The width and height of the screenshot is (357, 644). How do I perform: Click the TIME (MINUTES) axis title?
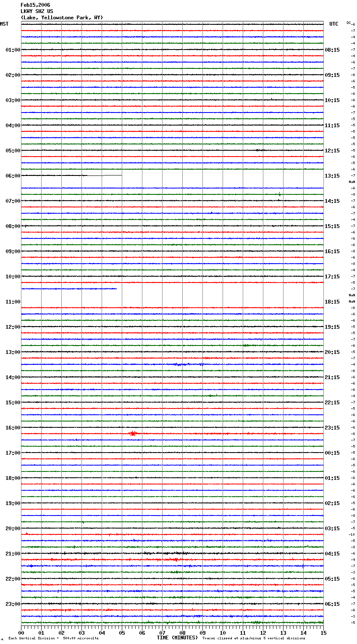click(x=177, y=638)
